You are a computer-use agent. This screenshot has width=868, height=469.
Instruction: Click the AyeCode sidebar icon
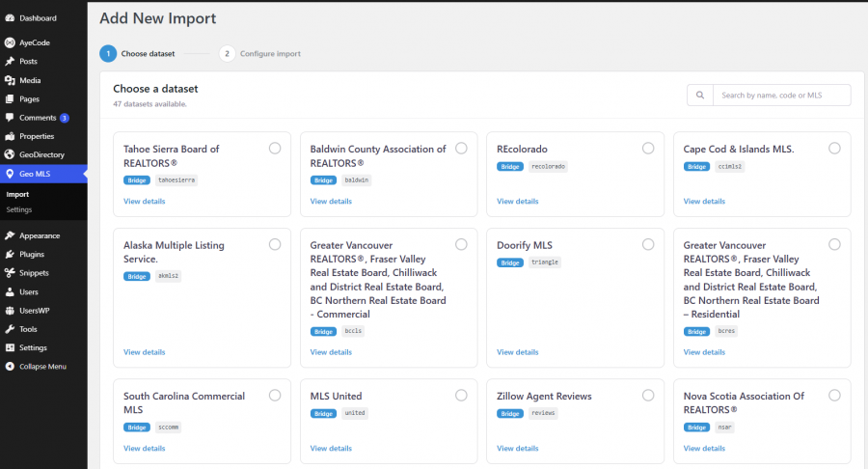point(10,42)
